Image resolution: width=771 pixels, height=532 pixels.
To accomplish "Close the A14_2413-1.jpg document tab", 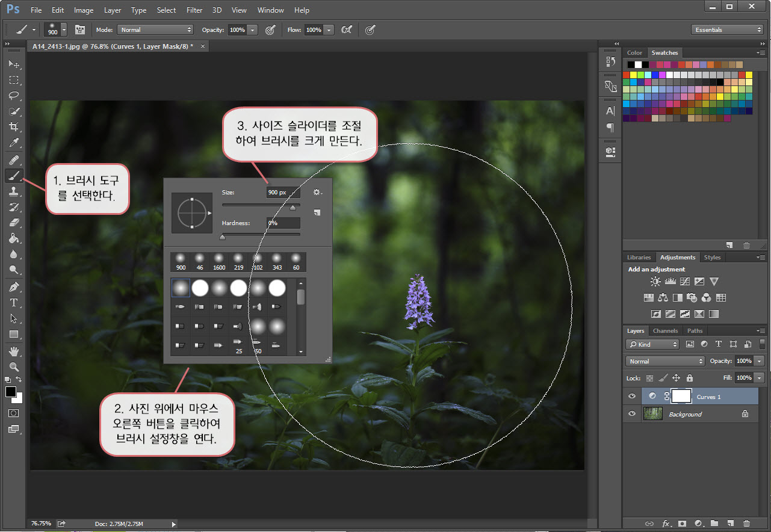I will click(203, 46).
